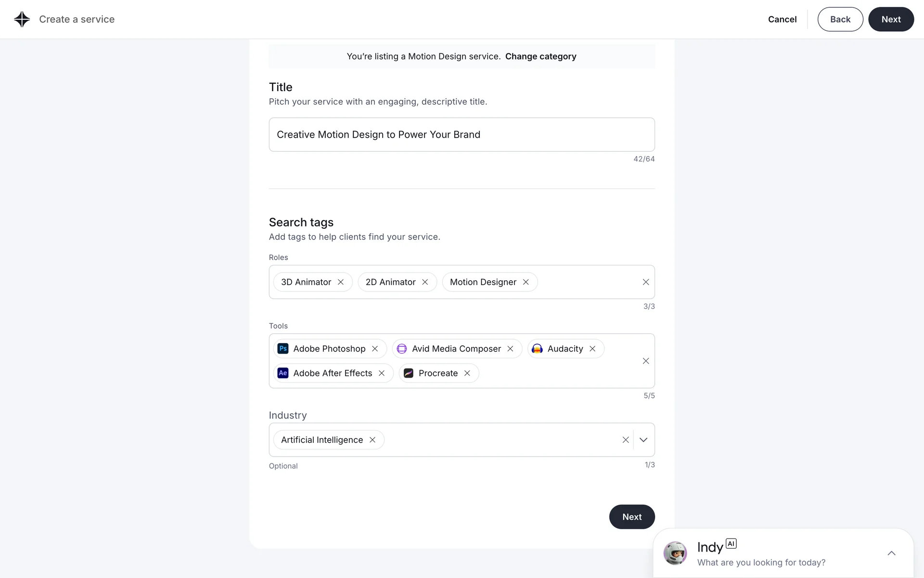924x578 pixels.
Task: Clear all tags in the Tools field
Action: click(646, 361)
